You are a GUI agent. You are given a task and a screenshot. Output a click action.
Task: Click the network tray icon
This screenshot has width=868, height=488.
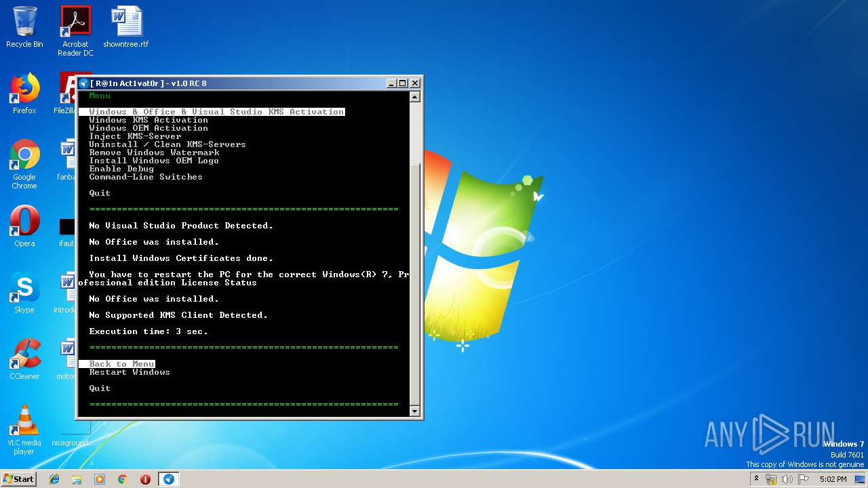771,479
